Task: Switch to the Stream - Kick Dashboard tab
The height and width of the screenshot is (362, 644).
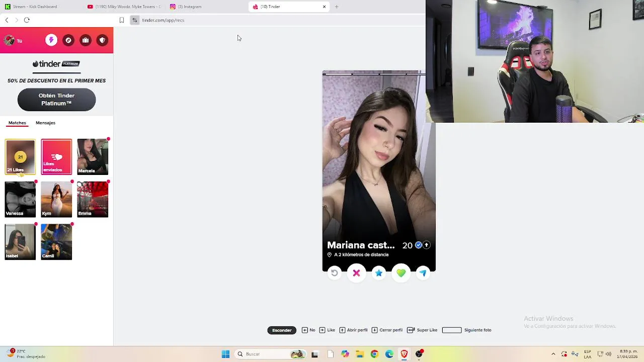Action: (x=40, y=7)
